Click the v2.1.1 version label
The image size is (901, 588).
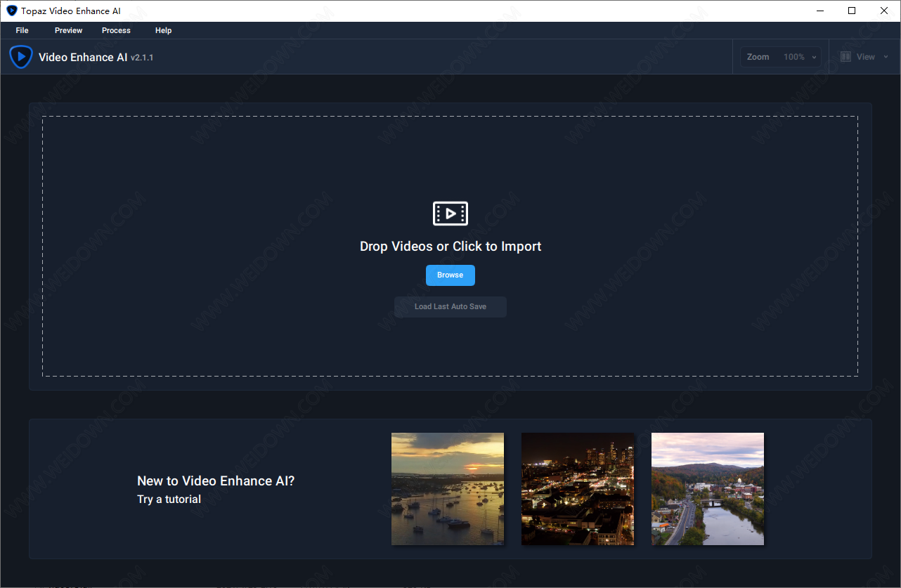tap(142, 58)
